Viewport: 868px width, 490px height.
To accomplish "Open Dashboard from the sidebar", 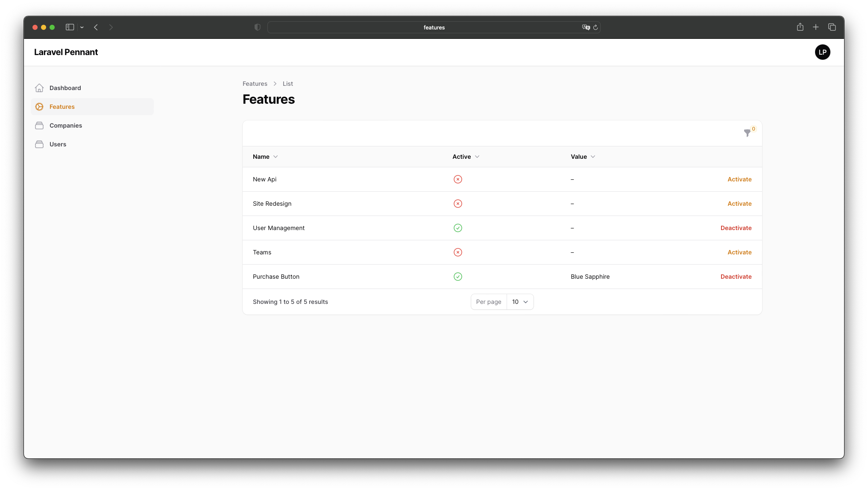I will [x=65, y=88].
